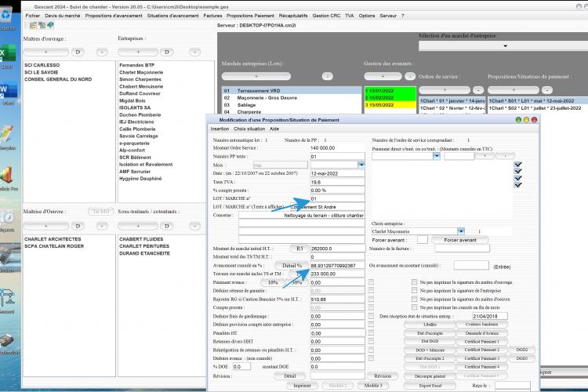Open the Choix situation menu in dialog
The width and height of the screenshot is (588, 392).
coord(249,129)
